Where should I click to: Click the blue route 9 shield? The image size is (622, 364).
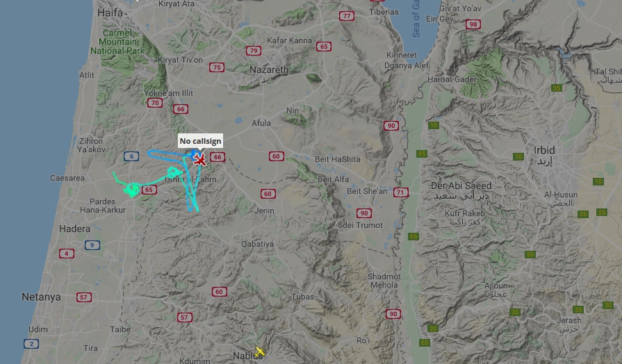click(92, 245)
